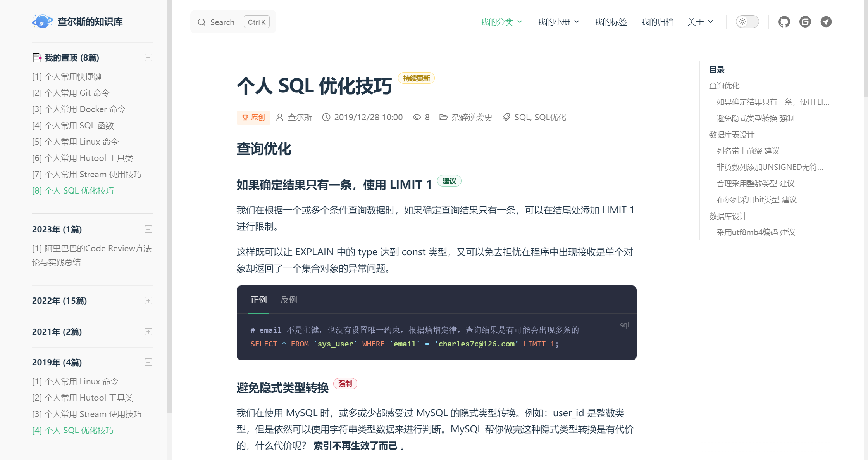Click the pinned document icon
The image size is (868, 460).
pyautogui.click(x=37, y=58)
